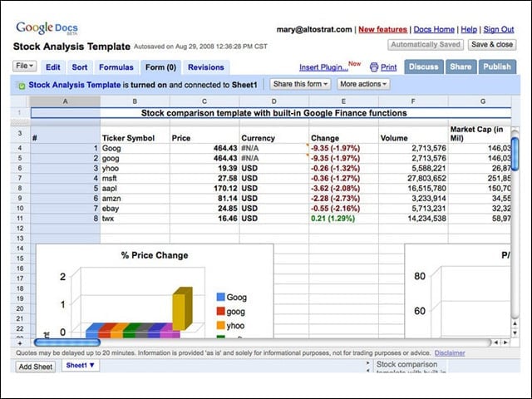
Task: Click the blue Goog legend swatch
Action: (220, 298)
